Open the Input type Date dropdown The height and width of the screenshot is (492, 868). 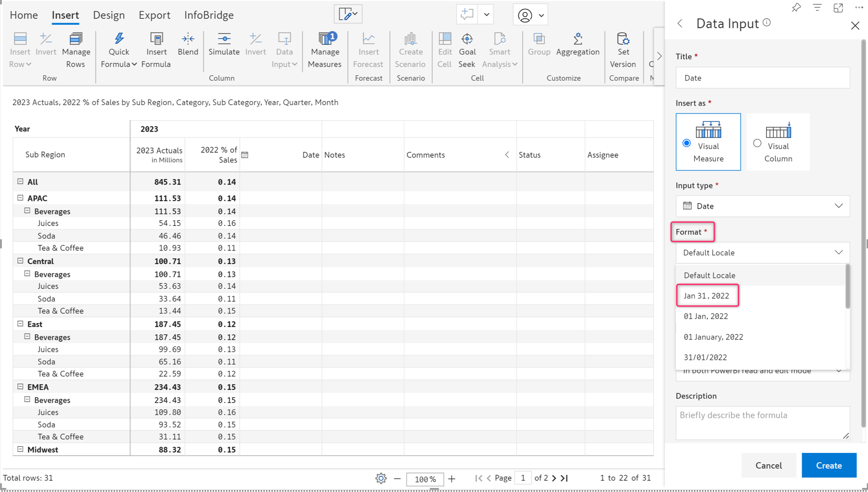point(763,206)
